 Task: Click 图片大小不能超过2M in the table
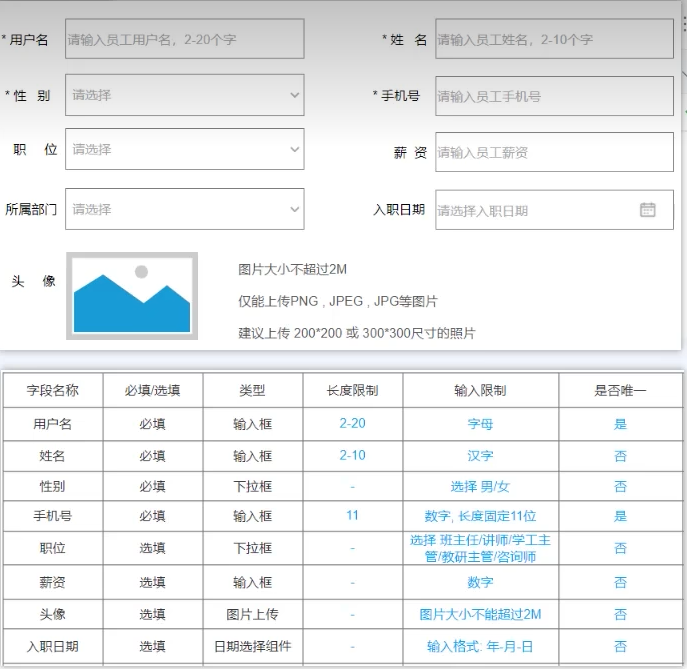(x=480, y=614)
